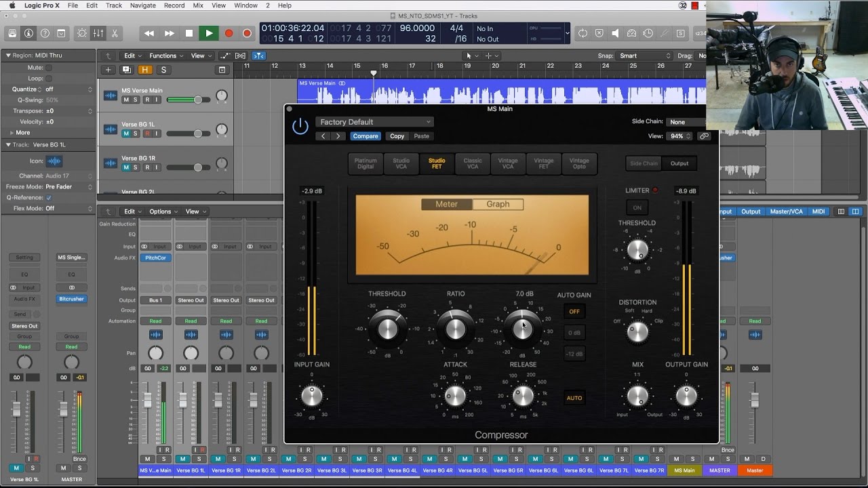The height and width of the screenshot is (488, 868).
Task: Click Auto Gain OFF button
Action: pos(574,312)
